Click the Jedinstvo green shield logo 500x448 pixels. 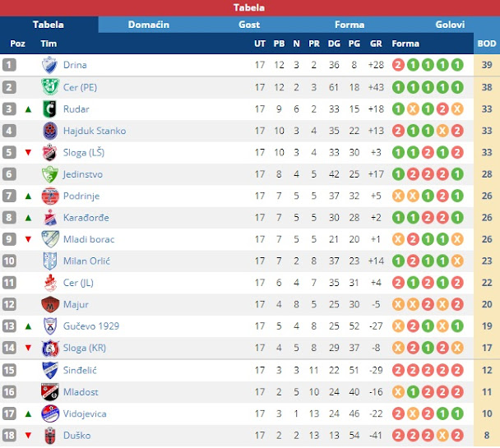tap(50, 174)
